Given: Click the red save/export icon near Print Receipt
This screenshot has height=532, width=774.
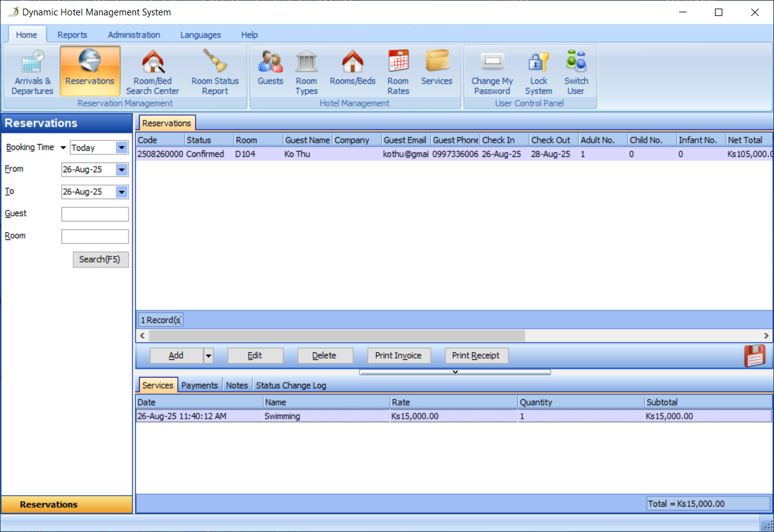Looking at the screenshot, I should [x=756, y=355].
